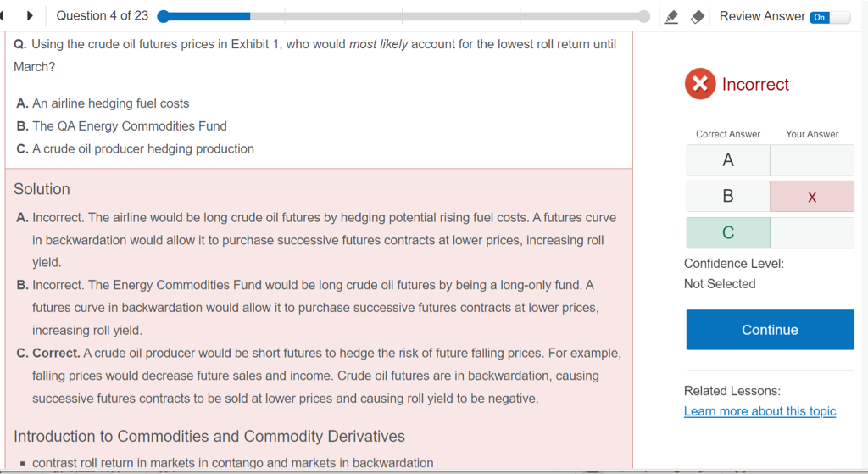Viewport: 868px width, 474px height.
Task: Select the highlighter pen tool
Action: (x=671, y=17)
